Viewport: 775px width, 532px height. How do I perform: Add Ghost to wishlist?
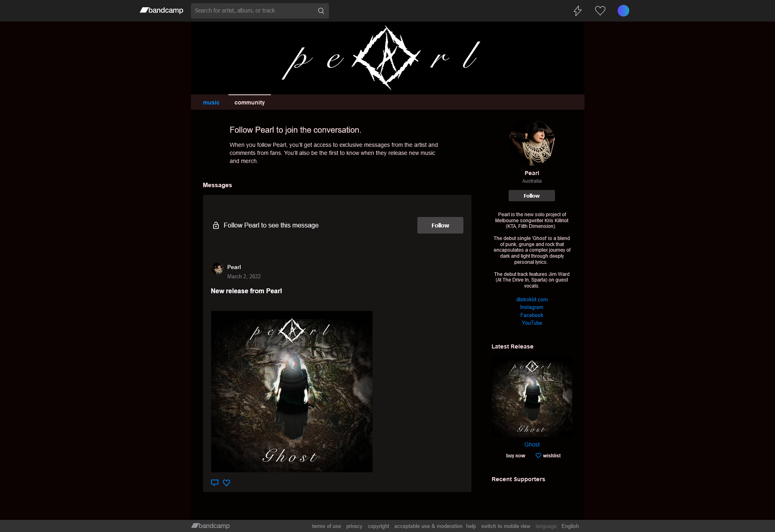point(548,456)
